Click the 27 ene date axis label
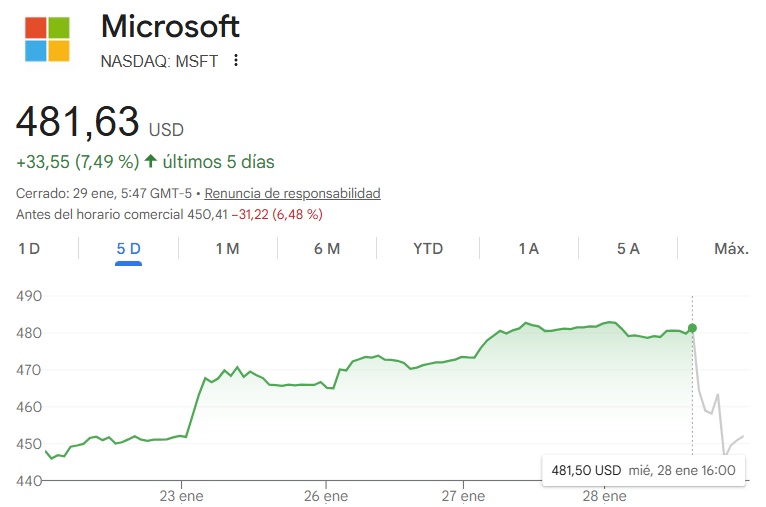Screen dimensions: 766x507 pos(462,495)
